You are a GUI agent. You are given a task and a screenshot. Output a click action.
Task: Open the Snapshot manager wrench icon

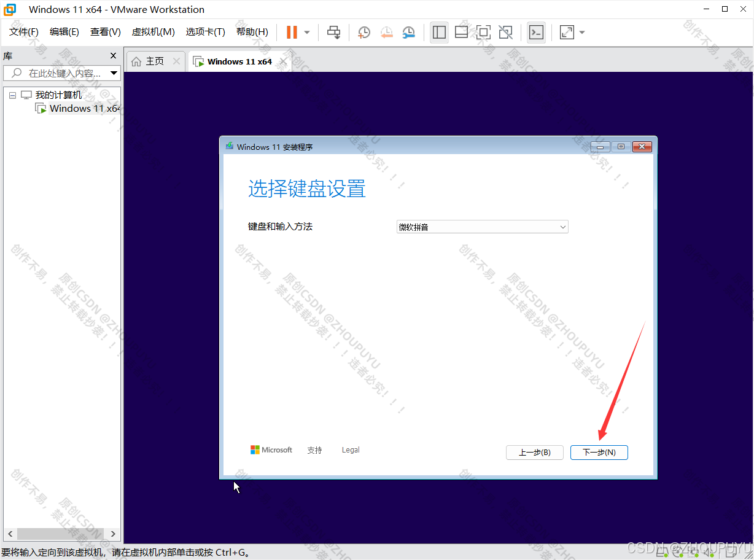click(x=408, y=32)
